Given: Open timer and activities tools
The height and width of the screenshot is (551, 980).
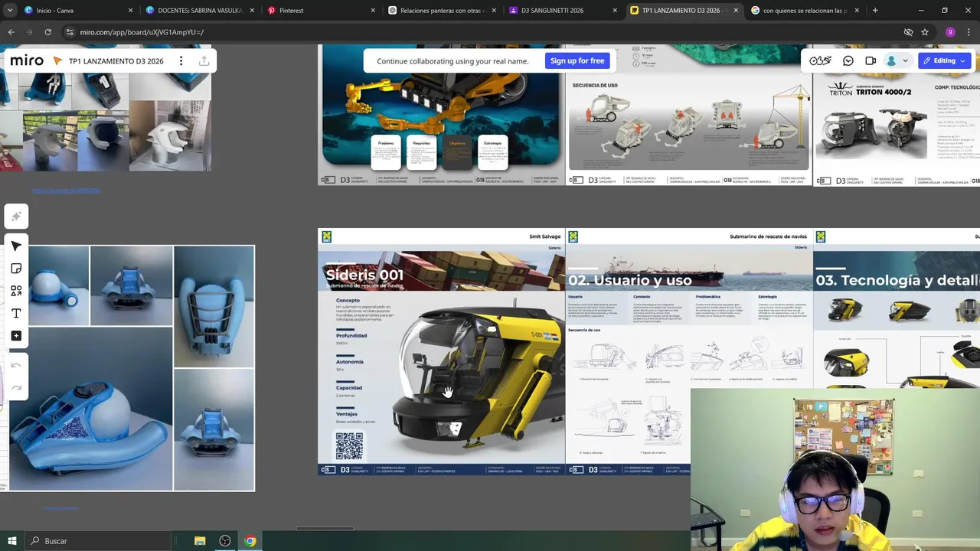Looking at the screenshot, I should pyautogui.click(x=820, y=60).
